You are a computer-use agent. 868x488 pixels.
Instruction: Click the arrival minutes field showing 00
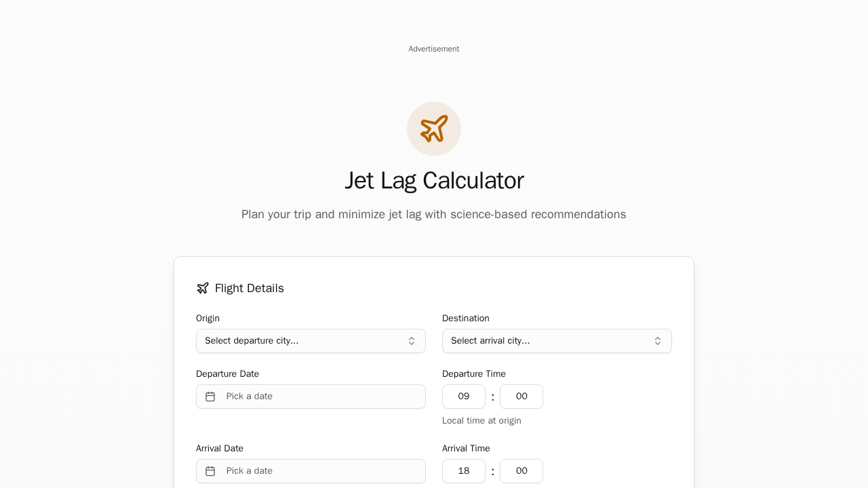coord(521,470)
